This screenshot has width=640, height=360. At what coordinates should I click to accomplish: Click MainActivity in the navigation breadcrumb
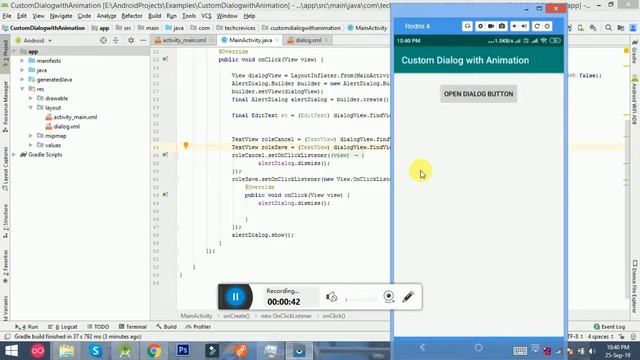click(367, 28)
